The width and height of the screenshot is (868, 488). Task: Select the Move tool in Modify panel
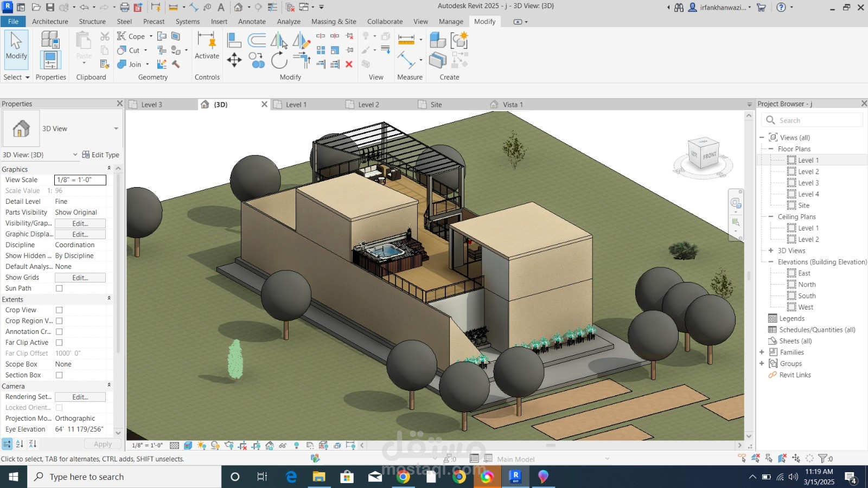[234, 60]
